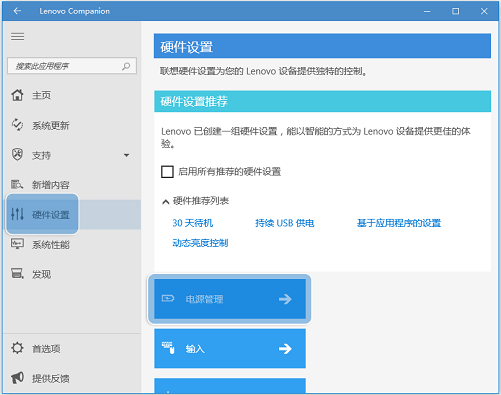Open the 电源管理 tile
The image size is (501, 395).
[230, 299]
